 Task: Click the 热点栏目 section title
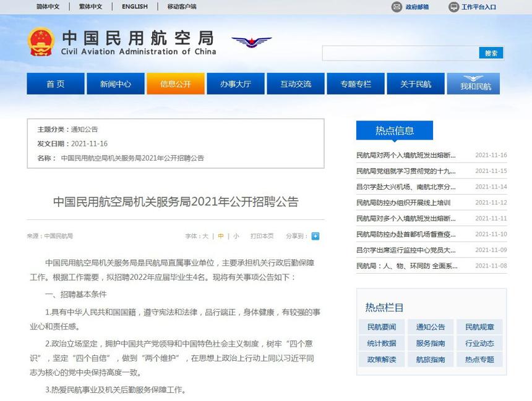384,308
